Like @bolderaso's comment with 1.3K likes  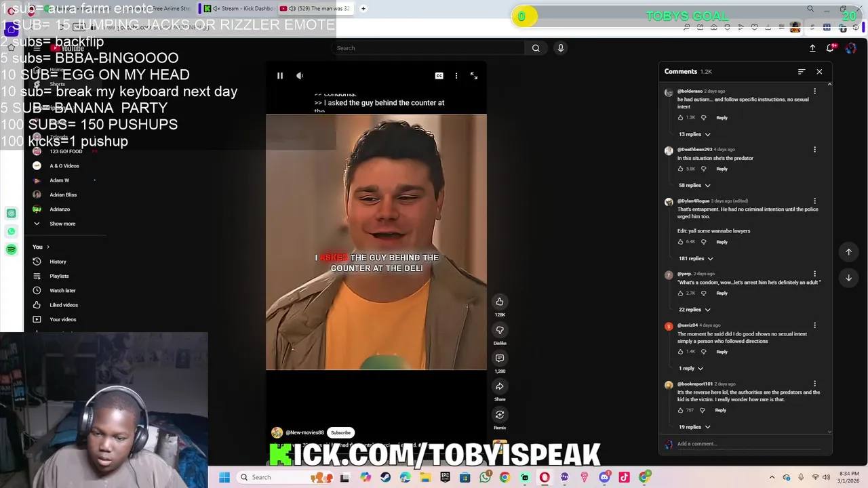681,118
